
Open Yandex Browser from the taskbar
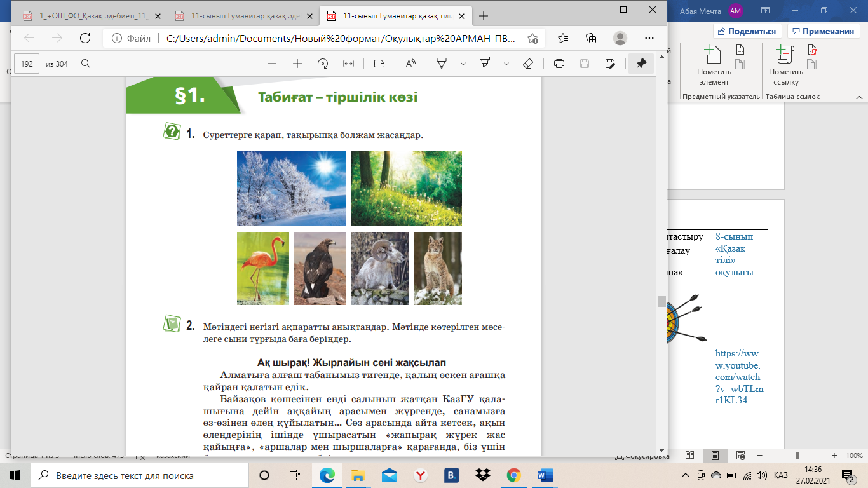[421, 475]
